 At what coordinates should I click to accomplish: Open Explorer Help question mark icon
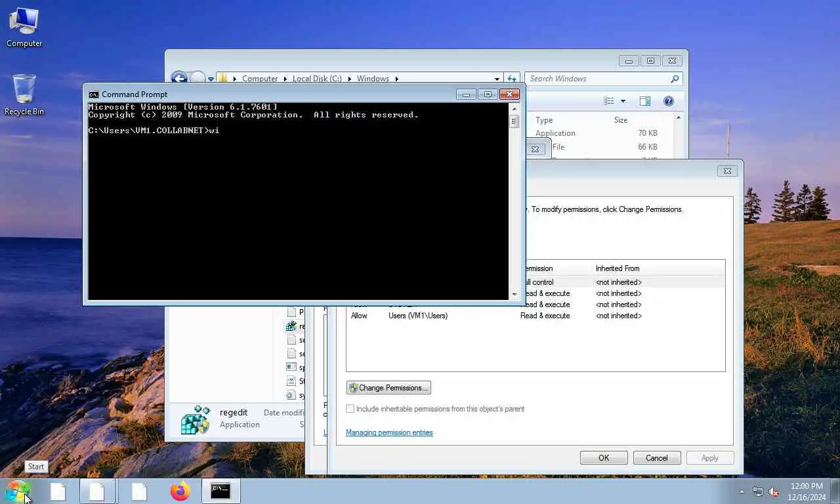click(668, 101)
